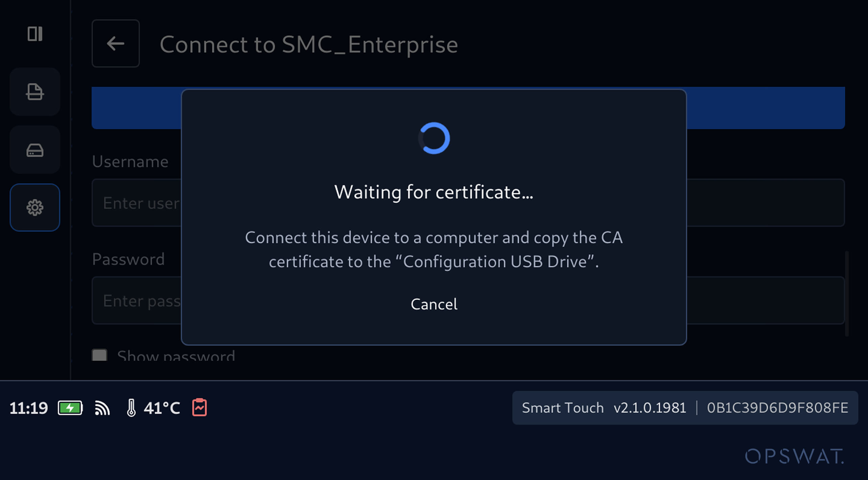Click the 11:19 clock display

(x=29, y=408)
